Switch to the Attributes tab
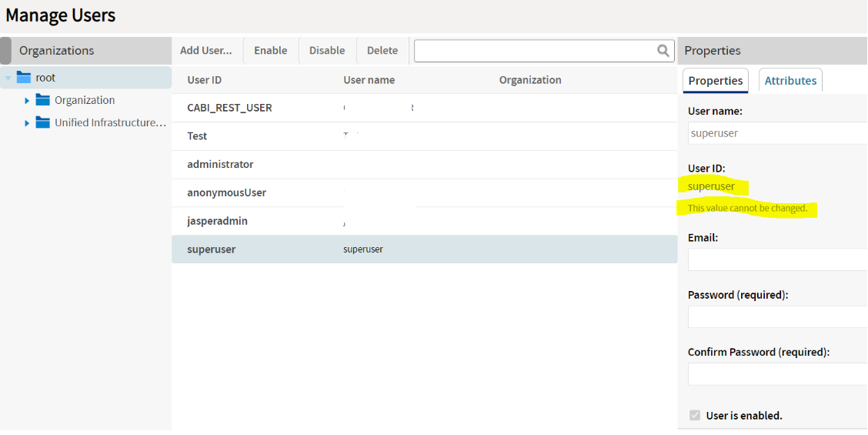The image size is (868, 435). (x=790, y=81)
